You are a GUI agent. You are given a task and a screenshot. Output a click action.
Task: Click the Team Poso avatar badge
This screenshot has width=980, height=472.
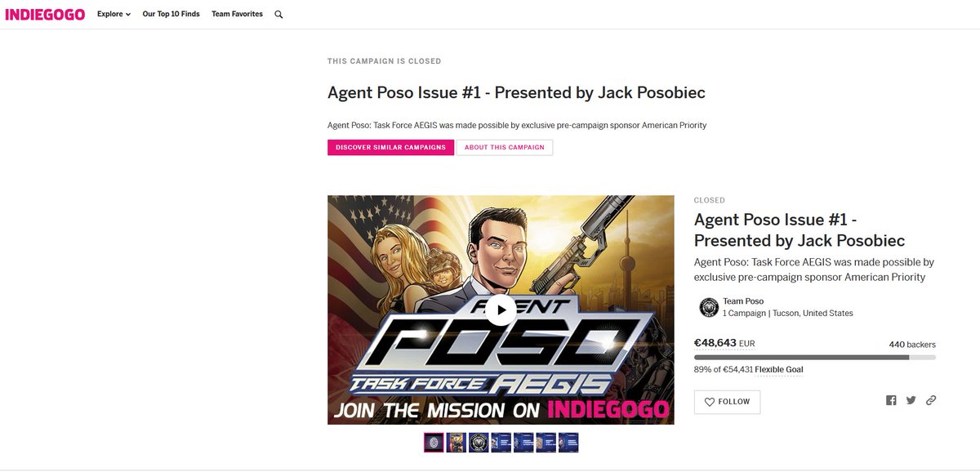point(709,307)
